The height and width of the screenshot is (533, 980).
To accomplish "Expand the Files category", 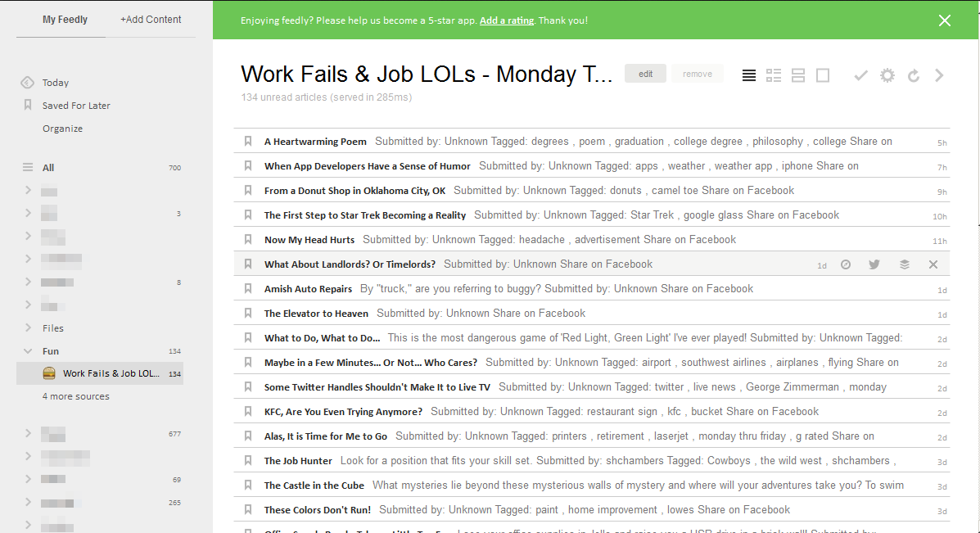I will [28, 327].
